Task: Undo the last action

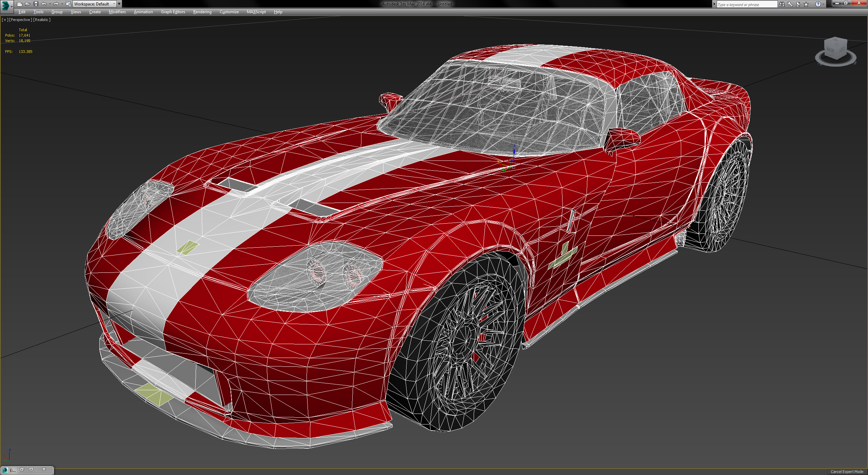Action: point(44,4)
